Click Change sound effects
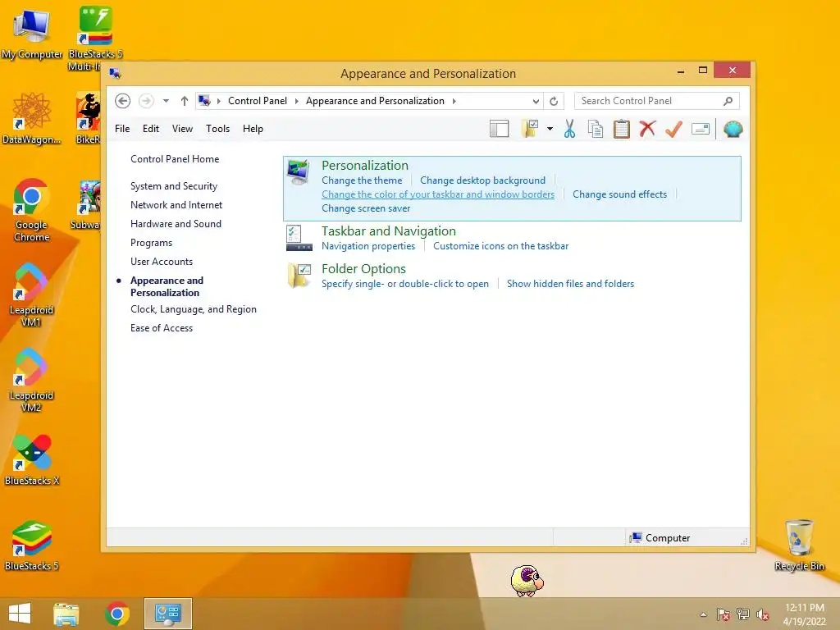 click(620, 194)
